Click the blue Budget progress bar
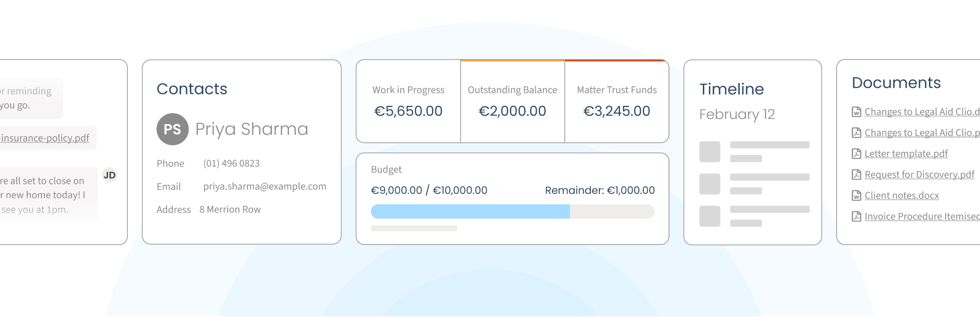The width and height of the screenshot is (980, 317). (470, 212)
